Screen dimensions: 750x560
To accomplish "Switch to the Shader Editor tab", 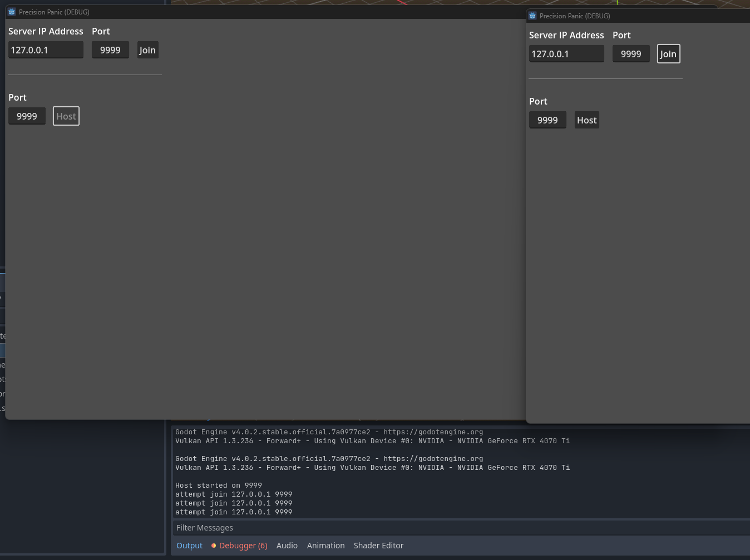I will point(378,546).
